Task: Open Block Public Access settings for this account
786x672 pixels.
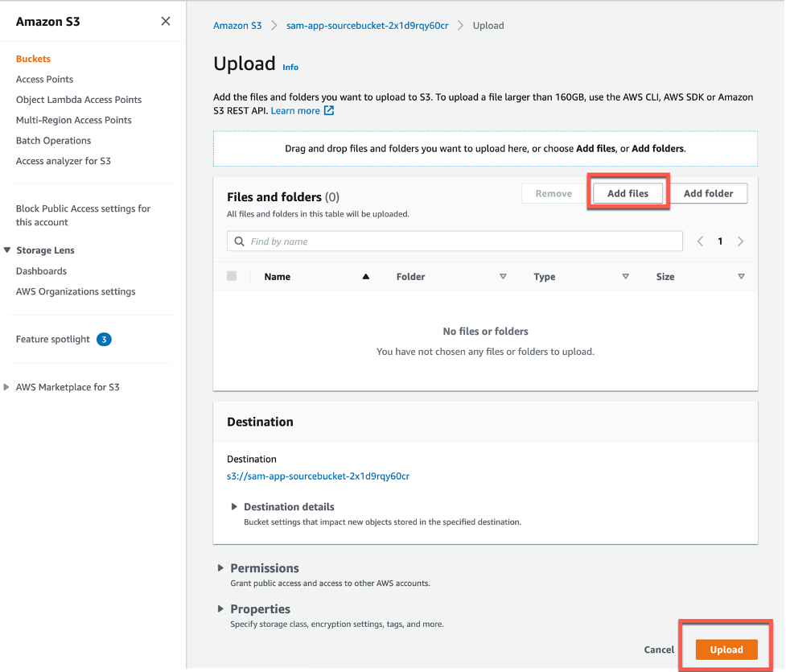Action: (x=83, y=215)
